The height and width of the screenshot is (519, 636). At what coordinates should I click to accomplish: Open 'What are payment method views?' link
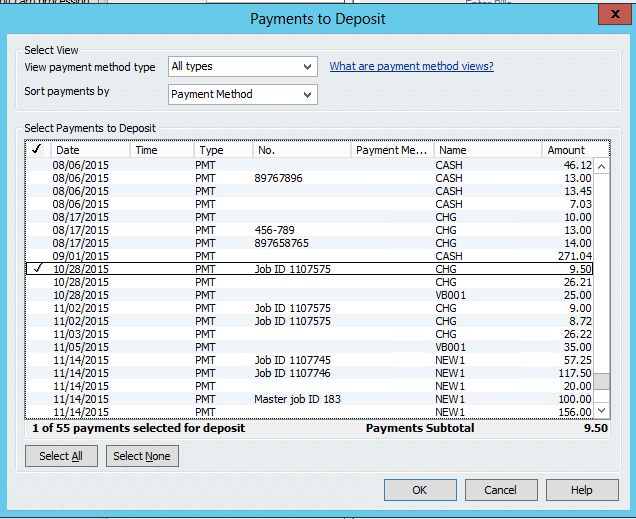[411, 67]
